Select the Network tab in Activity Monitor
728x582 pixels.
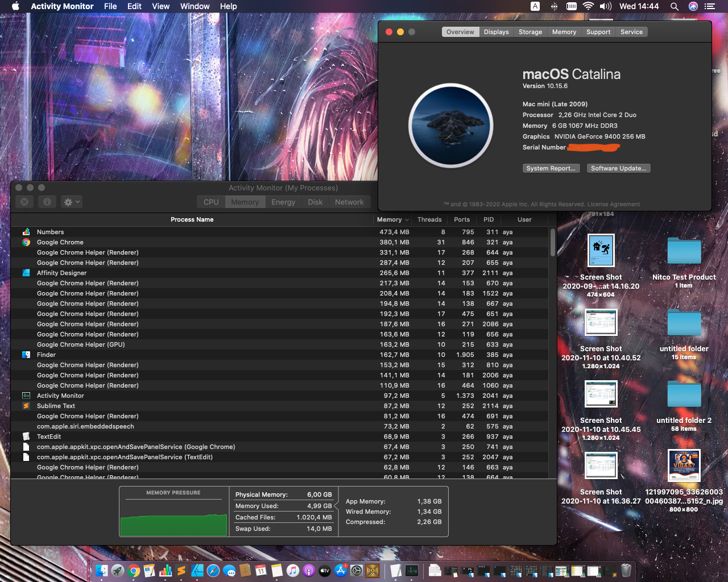[x=349, y=202]
